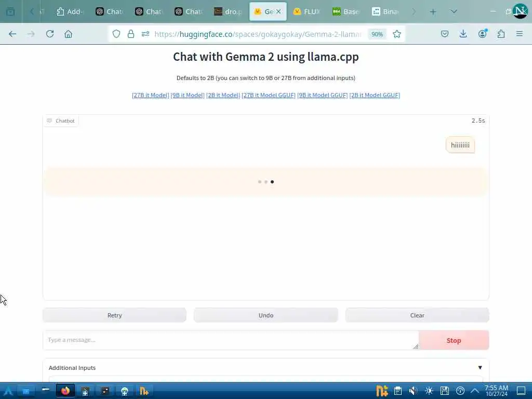Click the Retry button
532x399 pixels.
(x=115, y=315)
